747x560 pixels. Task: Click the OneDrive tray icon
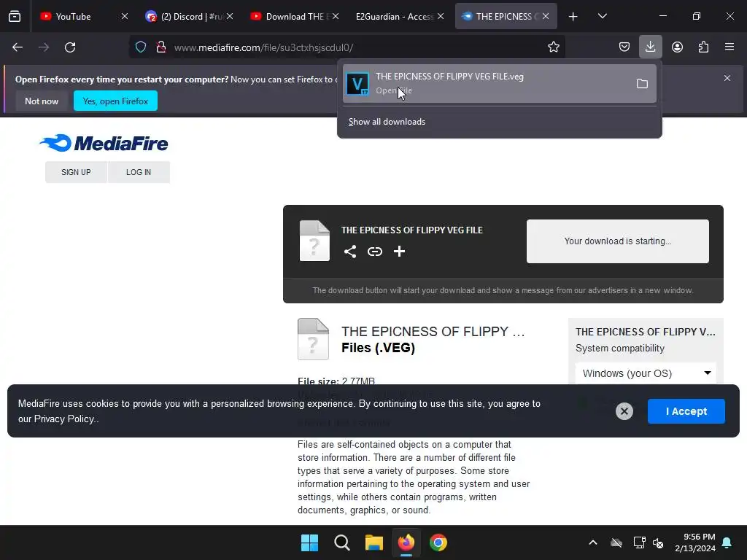616,542
